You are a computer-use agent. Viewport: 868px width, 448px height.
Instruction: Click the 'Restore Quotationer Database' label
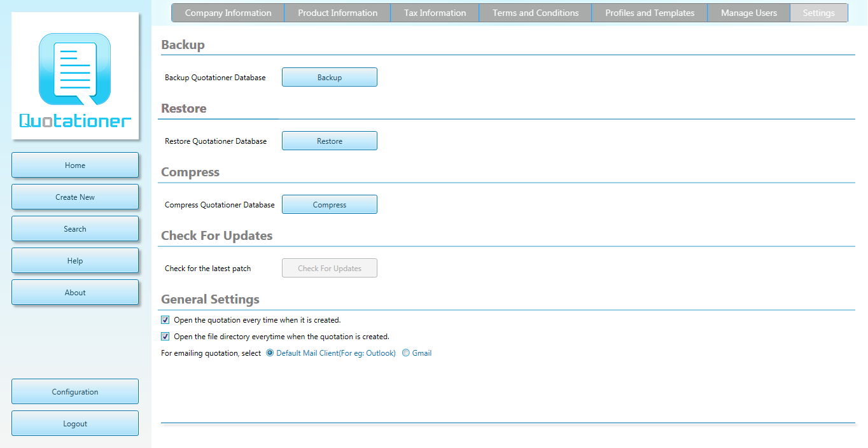[x=216, y=141]
